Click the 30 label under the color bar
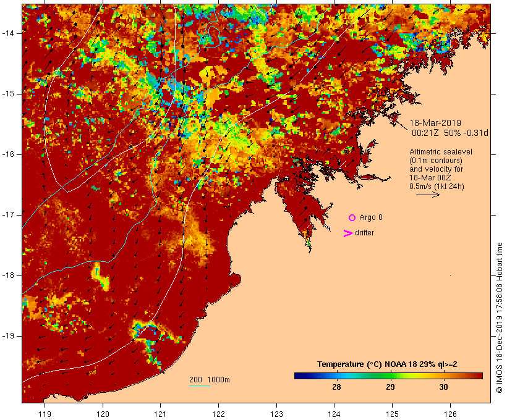Image resolution: width=507 pixels, height=420 pixels. [x=444, y=387]
